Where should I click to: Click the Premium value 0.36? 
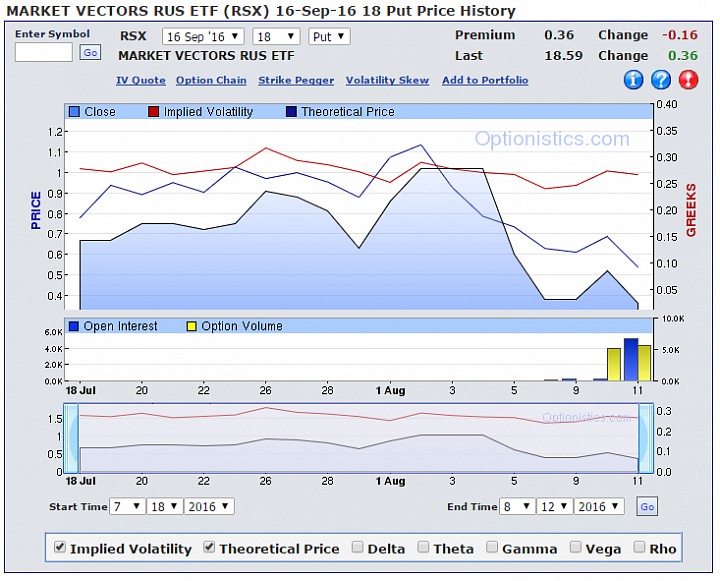tap(559, 35)
